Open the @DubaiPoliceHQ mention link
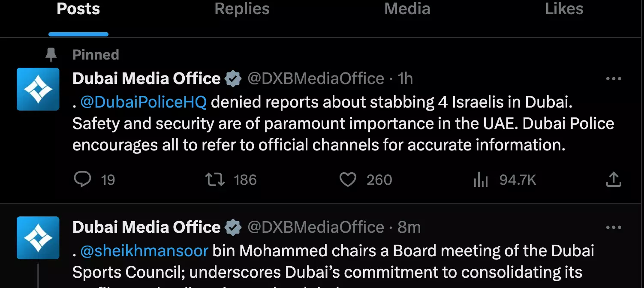644x288 pixels. 144,102
